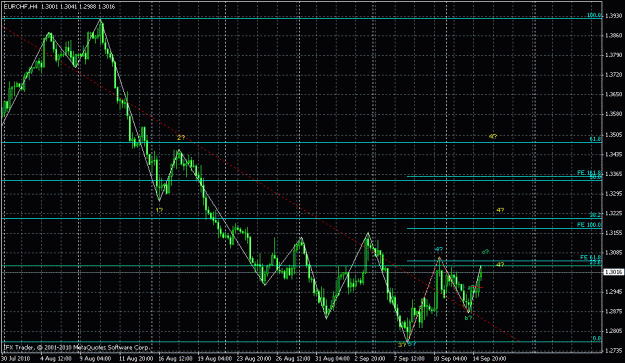Click the 26 Aug 12:00 time label
Viewport: 625px width, 363px height.
coord(293,358)
